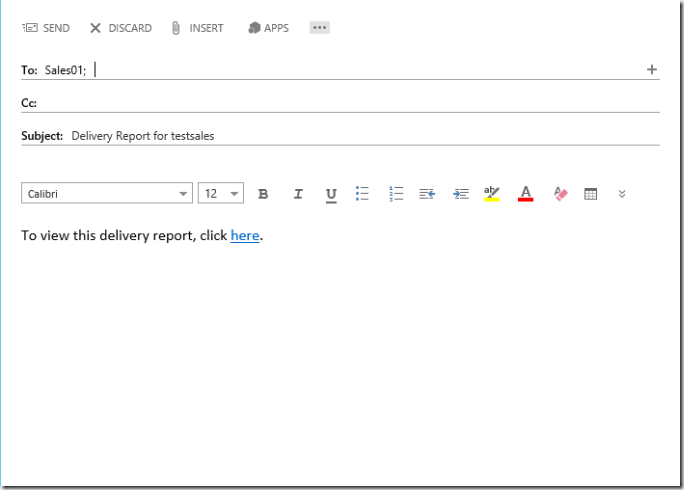This screenshot has width=684, height=490.
Task: Click the 'here' link in message
Action: pos(245,236)
